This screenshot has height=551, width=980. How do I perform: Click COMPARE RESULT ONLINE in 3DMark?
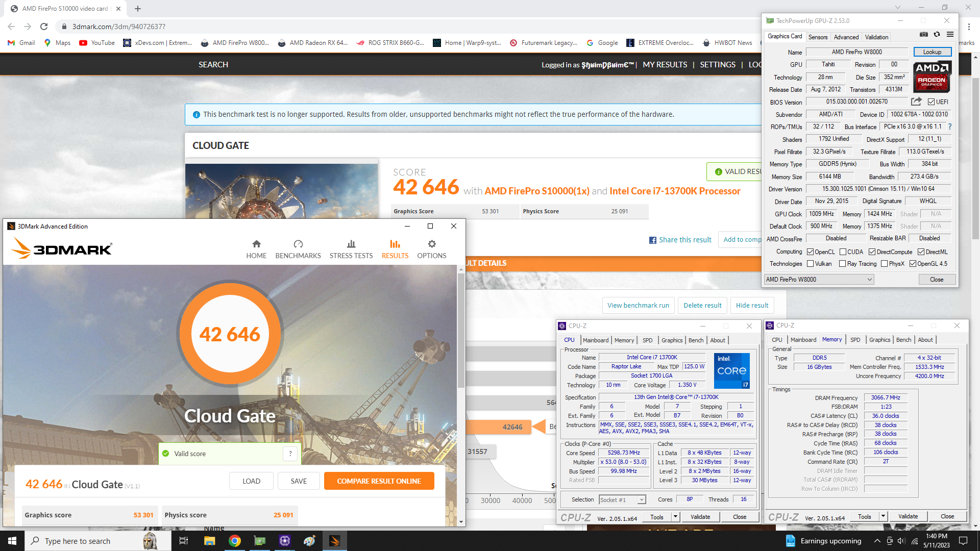[379, 481]
